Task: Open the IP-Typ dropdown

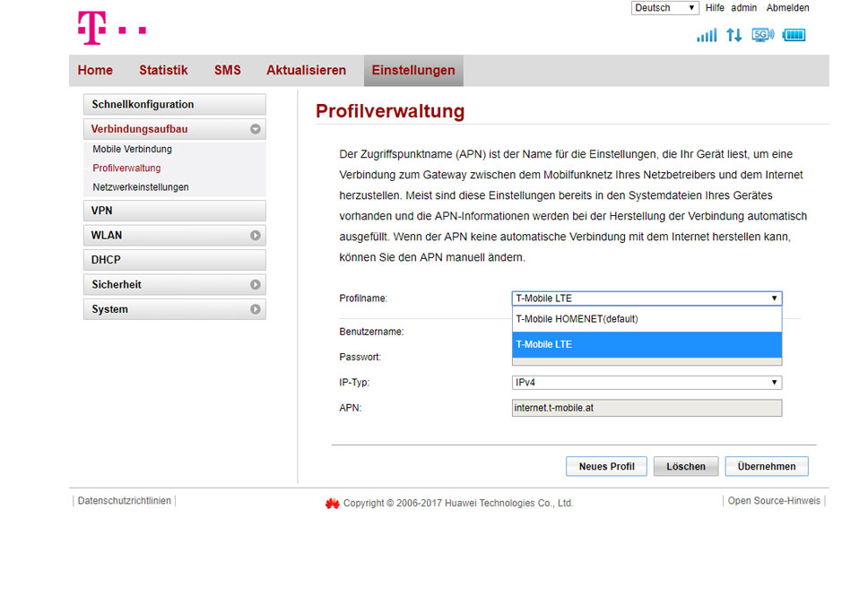Action: [647, 383]
